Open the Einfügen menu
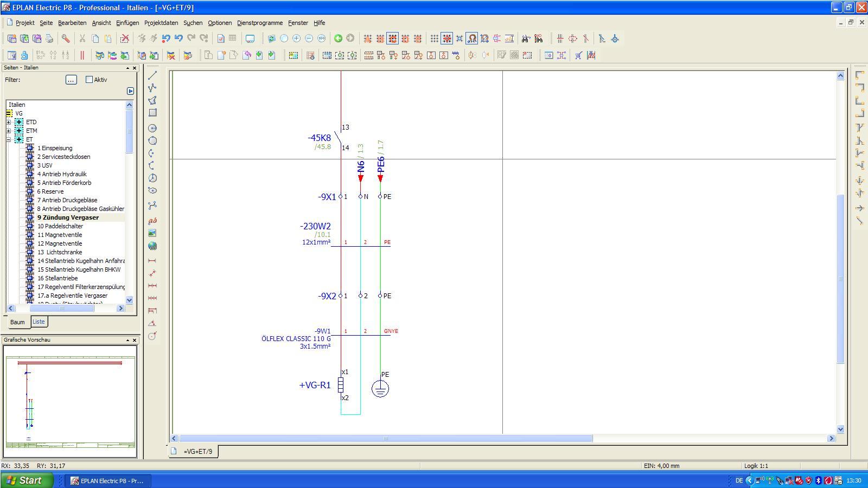Viewport: 868px width, 488px height. 127,23
